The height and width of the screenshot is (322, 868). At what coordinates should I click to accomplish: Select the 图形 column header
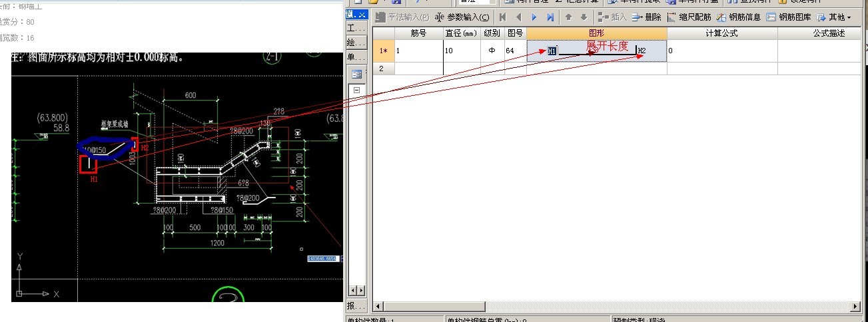597,33
